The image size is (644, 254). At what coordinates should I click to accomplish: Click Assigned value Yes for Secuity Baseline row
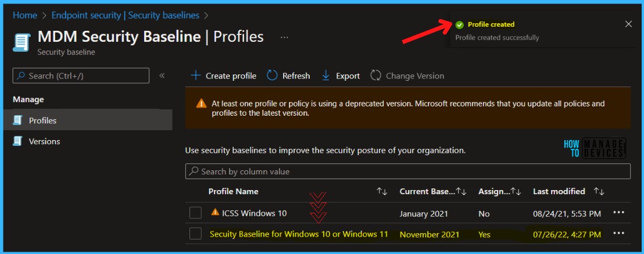tap(484, 235)
